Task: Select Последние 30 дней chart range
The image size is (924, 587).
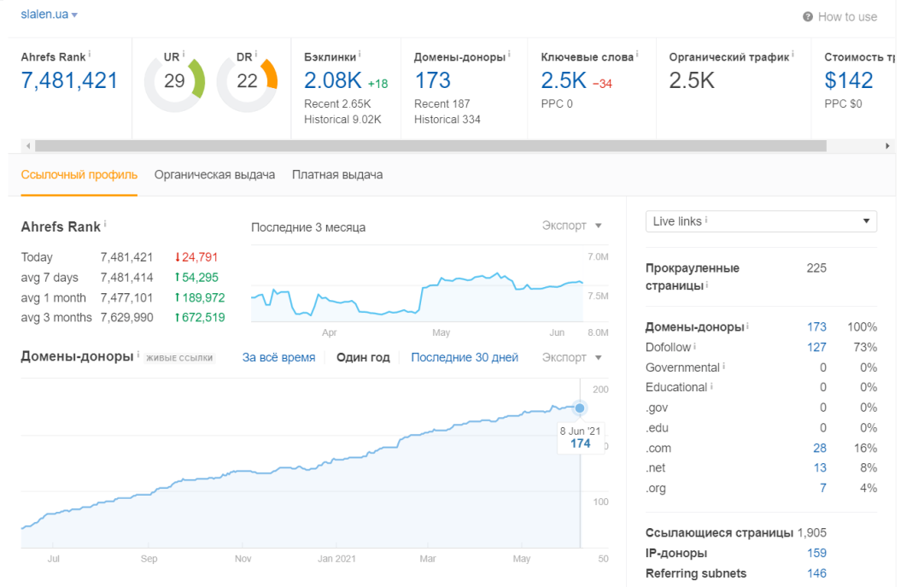Action: pyautogui.click(x=465, y=357)
